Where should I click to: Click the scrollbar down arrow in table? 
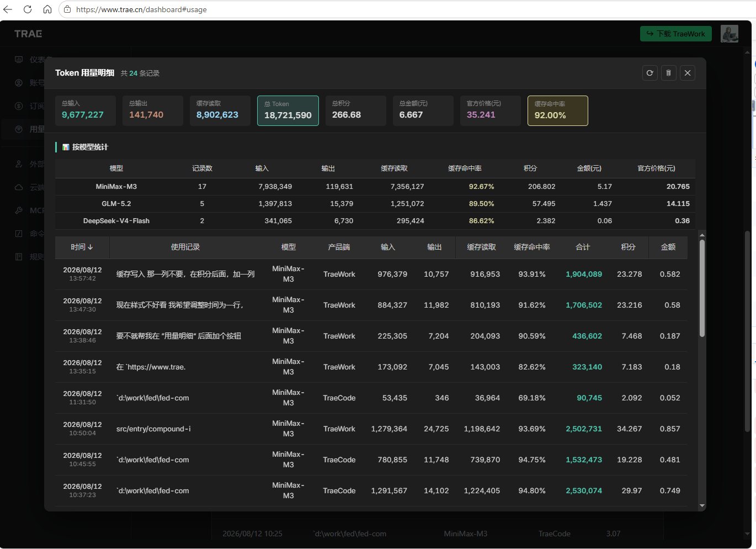point(702,506)
